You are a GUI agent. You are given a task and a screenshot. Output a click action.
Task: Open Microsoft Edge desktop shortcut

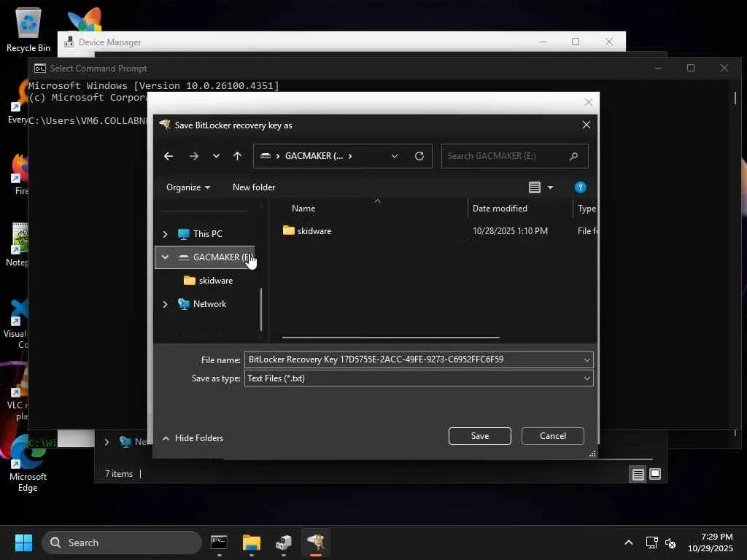point(28,464)
